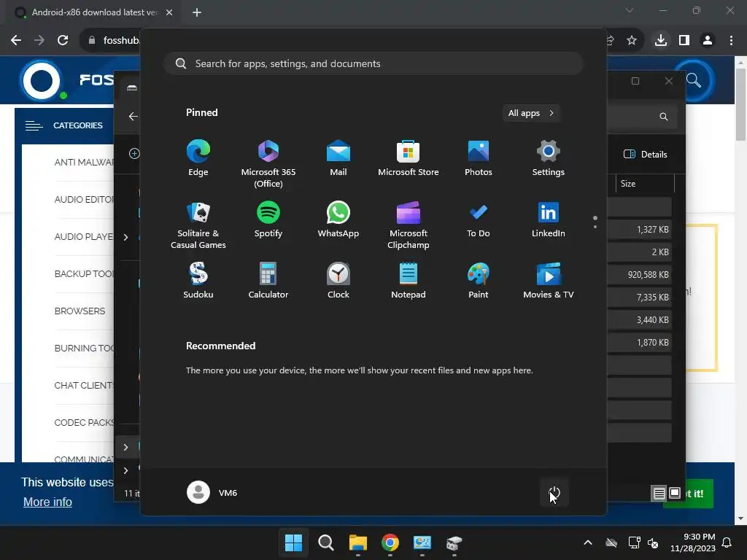Open Chrome downloads

[660, 40]
